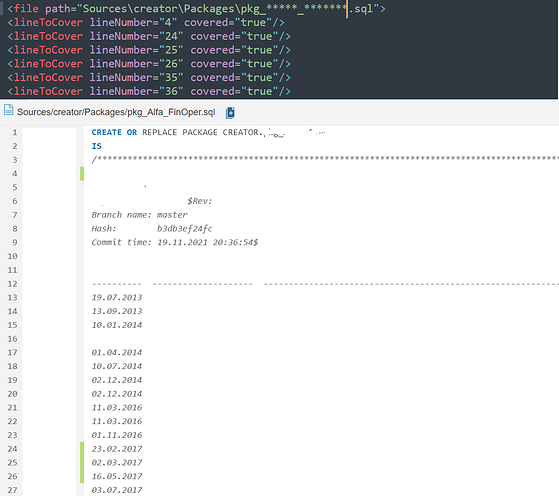The image size is (559, 499).
Task: Select line number 27 in the gutter
Action: tap(12, 490)
